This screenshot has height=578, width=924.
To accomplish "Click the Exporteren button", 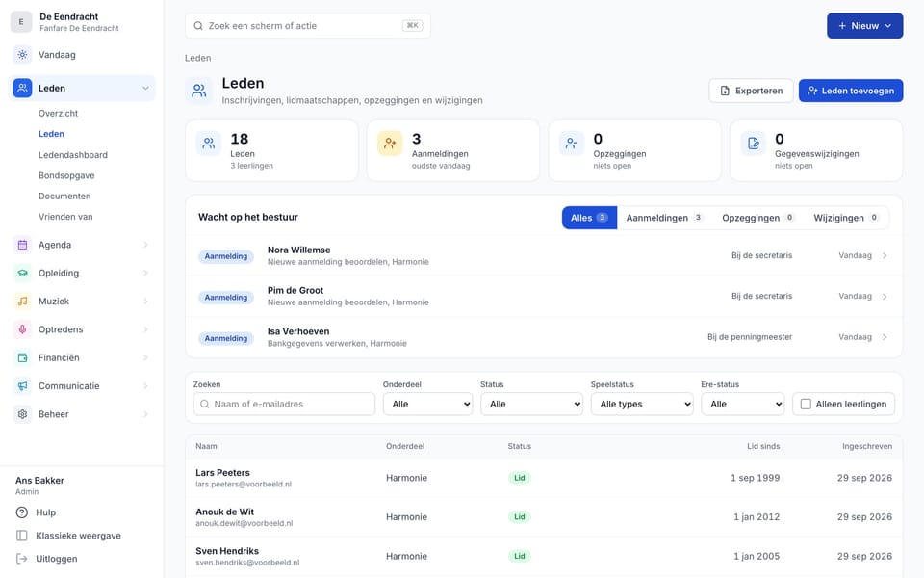I will 752,91.
